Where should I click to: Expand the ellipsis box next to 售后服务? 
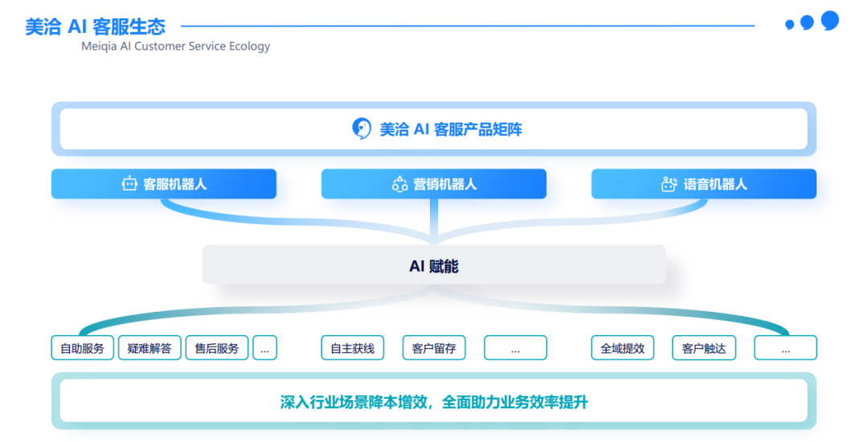264,348
